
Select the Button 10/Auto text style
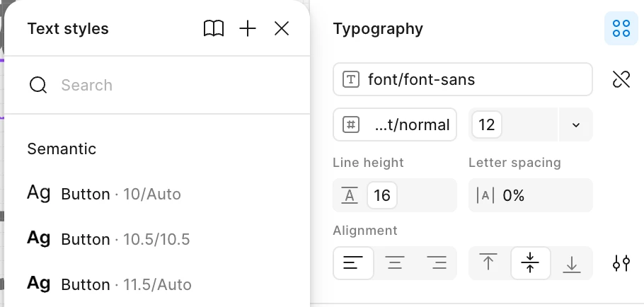[x=157, y=194]
